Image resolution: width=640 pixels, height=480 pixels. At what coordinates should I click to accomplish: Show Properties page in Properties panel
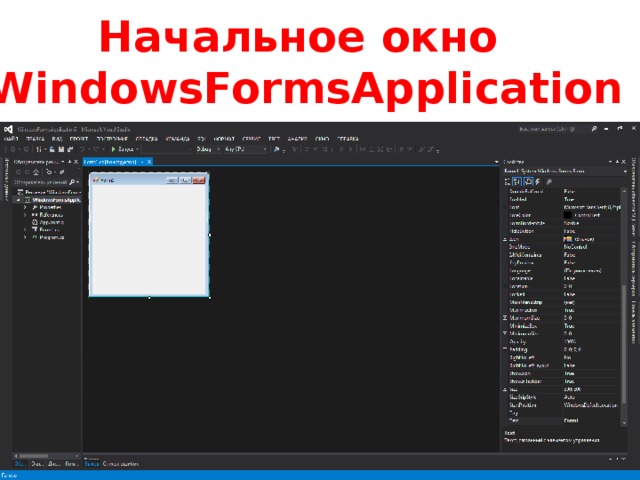tap(528, 182)
